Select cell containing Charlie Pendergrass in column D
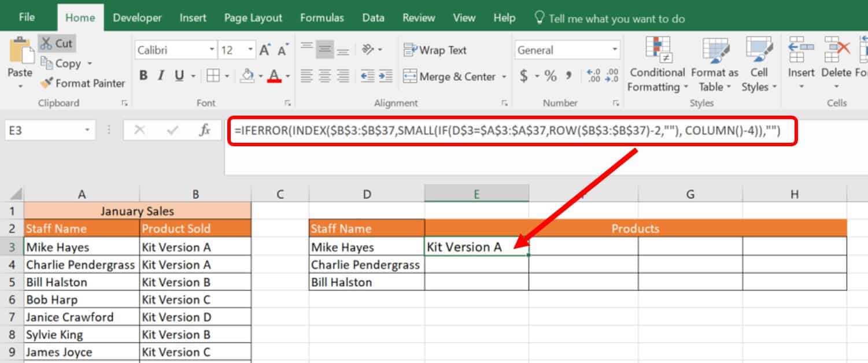Screen dimensions: 868x363 [x=366, y=265]
